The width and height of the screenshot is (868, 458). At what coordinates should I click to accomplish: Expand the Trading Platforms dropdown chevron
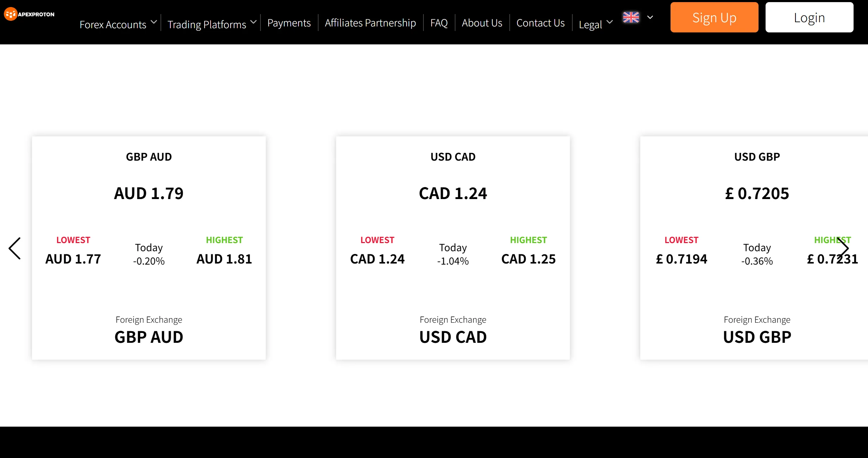(253, 22)
